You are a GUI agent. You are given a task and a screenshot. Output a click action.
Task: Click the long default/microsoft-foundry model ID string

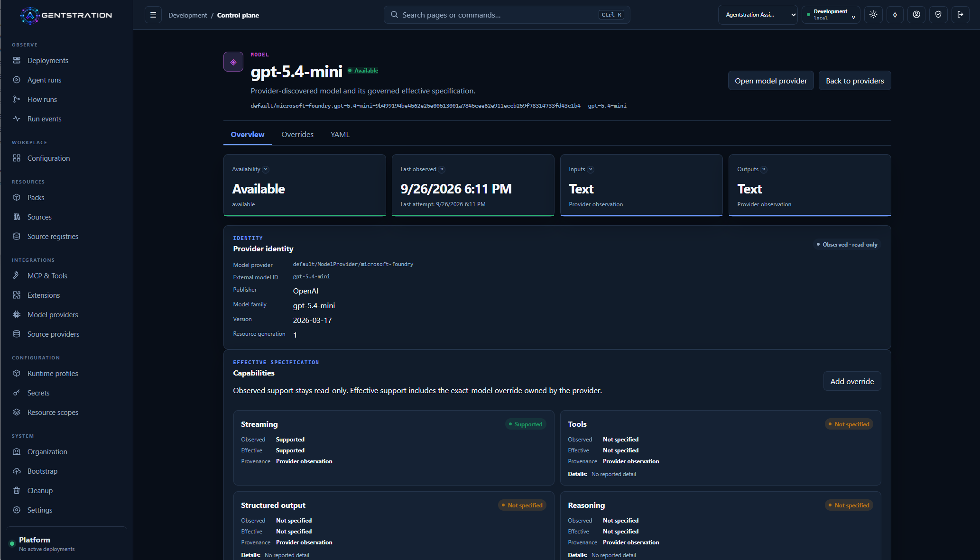[416, 106]
